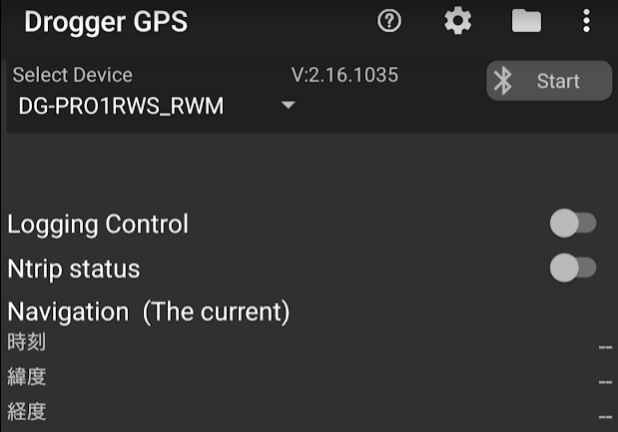Tap the Logging Control label
This screenshot has height=432, width=618.
98,225
